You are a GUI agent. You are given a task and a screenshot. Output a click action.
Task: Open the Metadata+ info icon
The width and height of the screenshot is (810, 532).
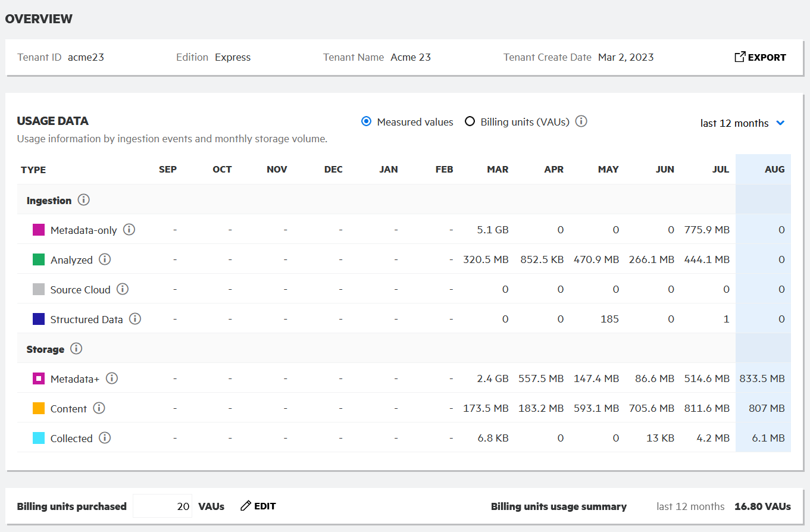tap(112, 378)
